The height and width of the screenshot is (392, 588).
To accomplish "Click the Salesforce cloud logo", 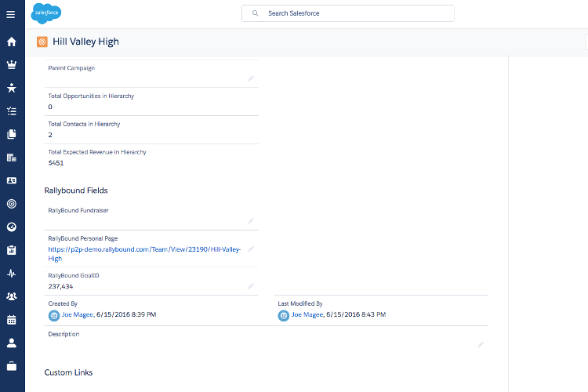I will (48, 13).
